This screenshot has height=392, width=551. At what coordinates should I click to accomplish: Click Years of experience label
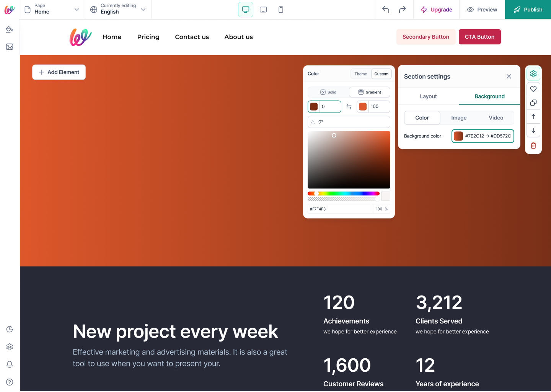[x=447, y=384]
